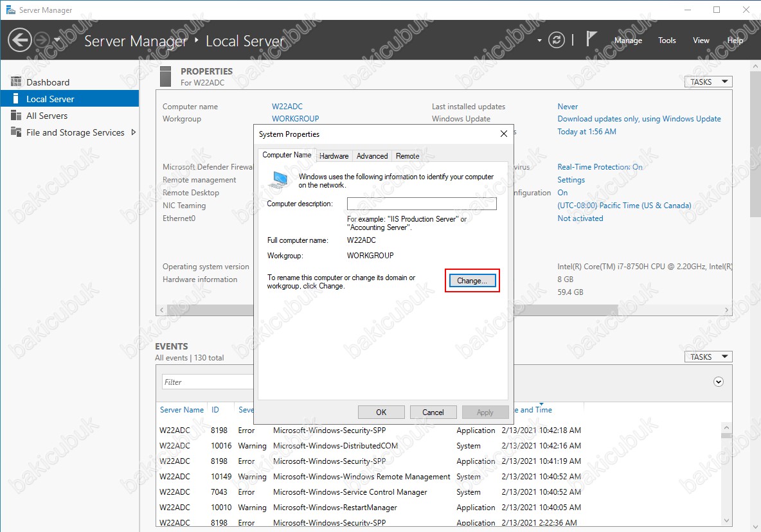Image resolution: width=761 pixels, height=532 pixels.
Task: Click the left arrow of the Properties horizontal scrollbar
Action: point(161,310)
